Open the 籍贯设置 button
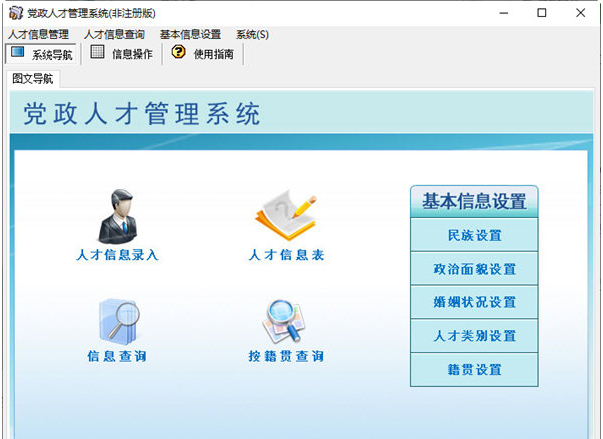This screenshot has width=603, height=439. pos(474,370)
